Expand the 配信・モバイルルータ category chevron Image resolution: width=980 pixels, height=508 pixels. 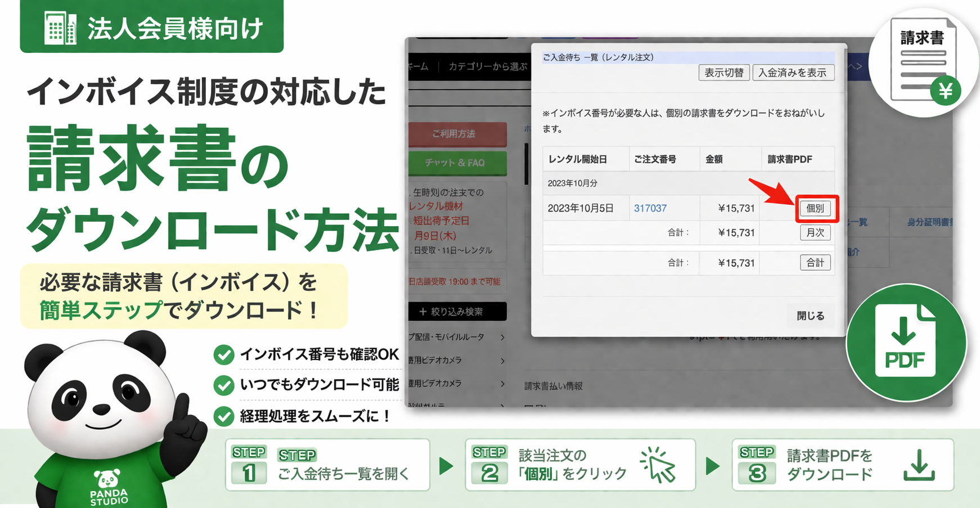point(502,338)
